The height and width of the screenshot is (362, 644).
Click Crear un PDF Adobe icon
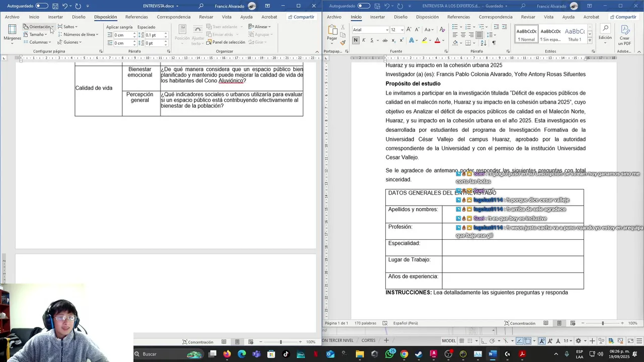click(x=624, y=35)
